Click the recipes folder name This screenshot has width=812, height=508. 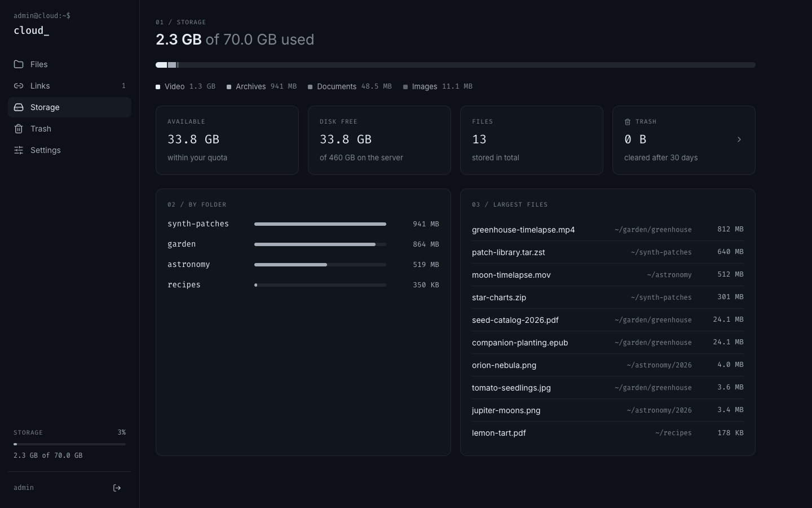coord(184,285)
